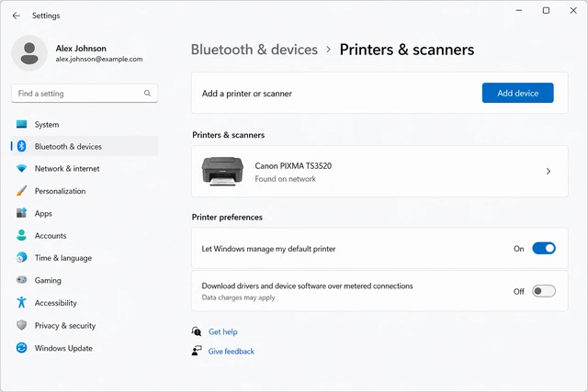Click the Get help headset icon
Image resolution: width=588 pixels, height=392 pixels.
[197, 331]
